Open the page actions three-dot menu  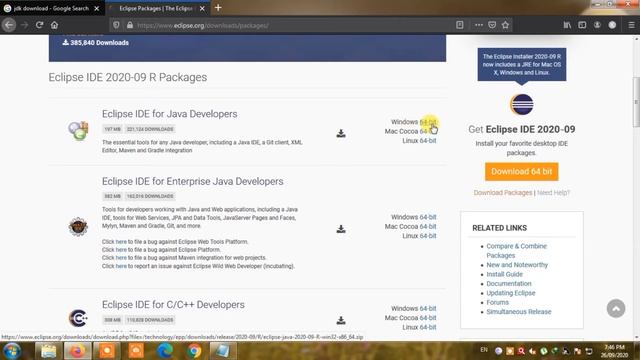[479, 25]
